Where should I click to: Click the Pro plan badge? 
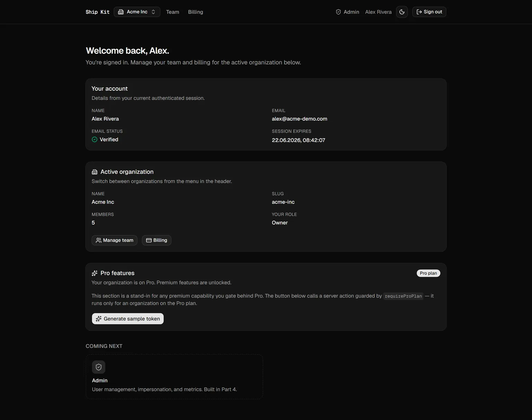point(428,273)
